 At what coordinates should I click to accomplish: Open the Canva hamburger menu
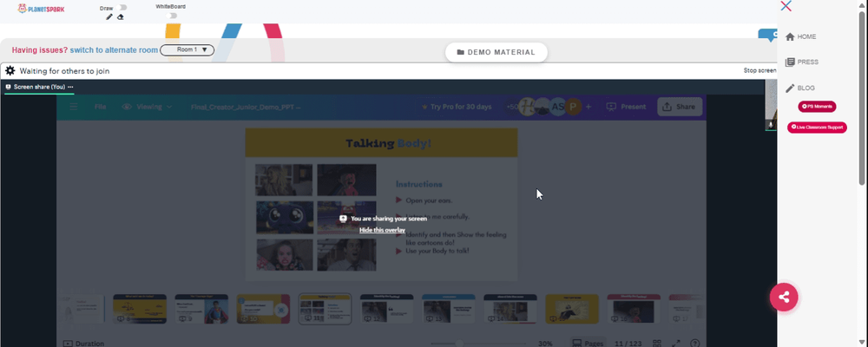tap(74, 107)
